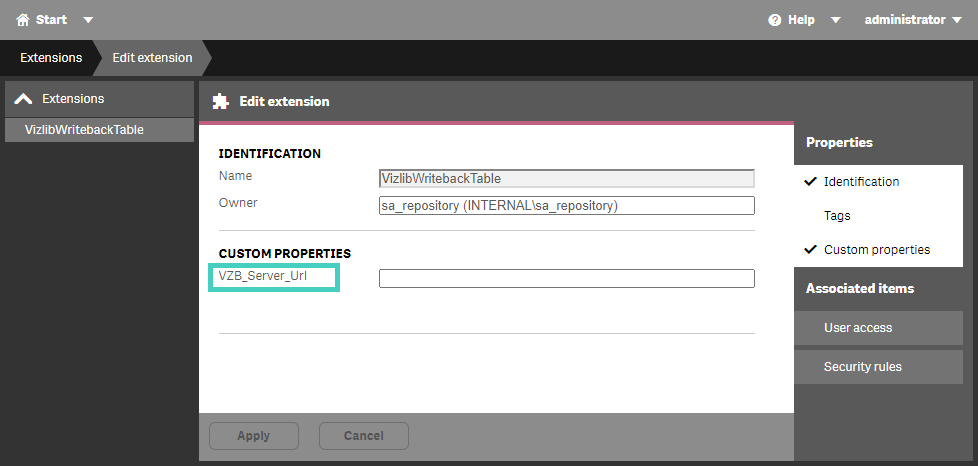Click the CUSTOM PROPERTIES section heading
This screenshot has height=466, width=978.
point(284,254)
